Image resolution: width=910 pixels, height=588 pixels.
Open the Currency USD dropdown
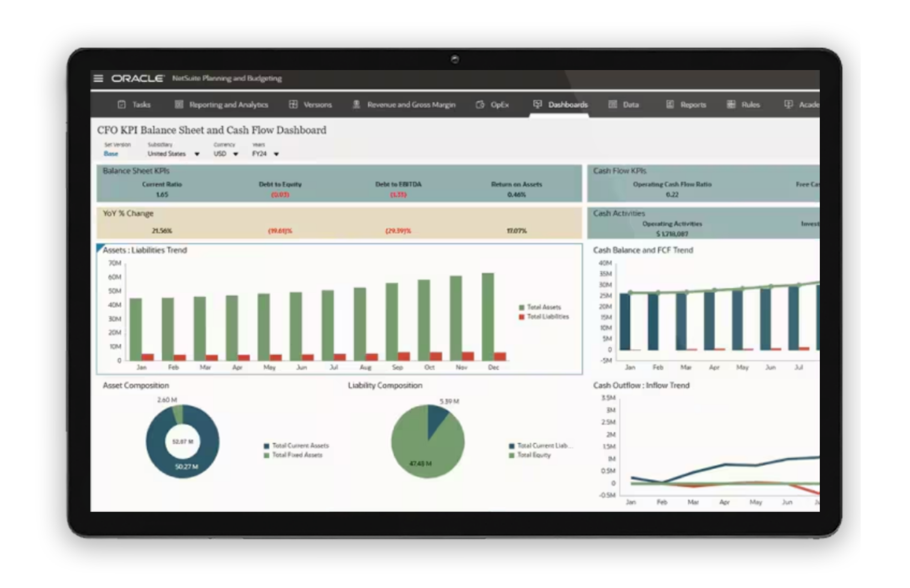[x=236, y=154]
